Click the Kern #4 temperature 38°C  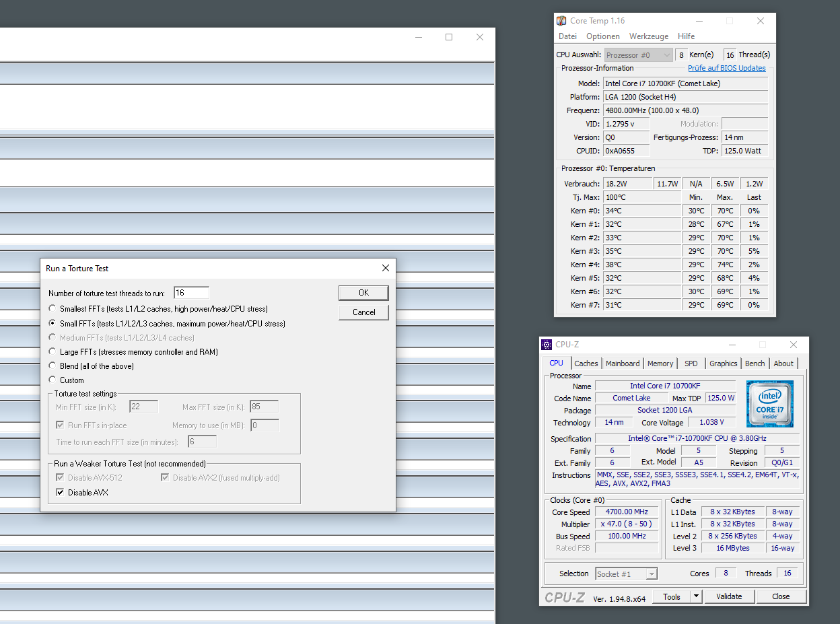point(642,265)
